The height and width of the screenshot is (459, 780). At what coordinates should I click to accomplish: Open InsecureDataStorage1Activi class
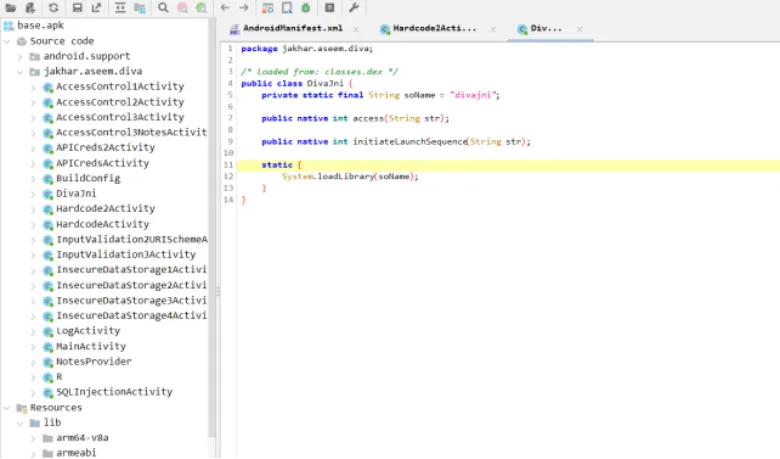pos(131,270)
